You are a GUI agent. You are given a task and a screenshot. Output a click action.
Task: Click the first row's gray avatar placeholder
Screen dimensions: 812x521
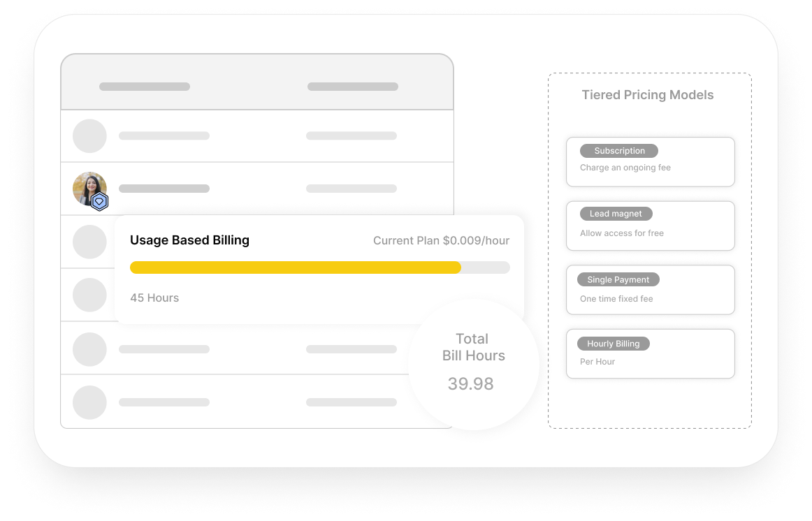tap(89, 136)
